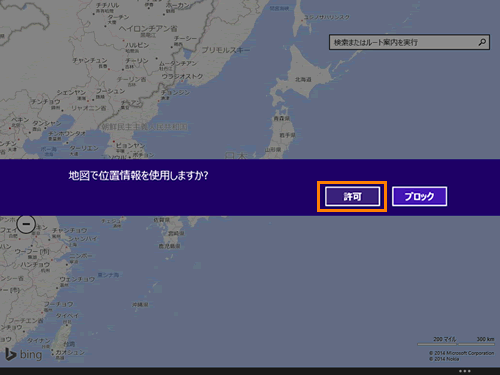Click the 岩手県 map label
Viewport: 500px width, 375px height.
[287, 135]
